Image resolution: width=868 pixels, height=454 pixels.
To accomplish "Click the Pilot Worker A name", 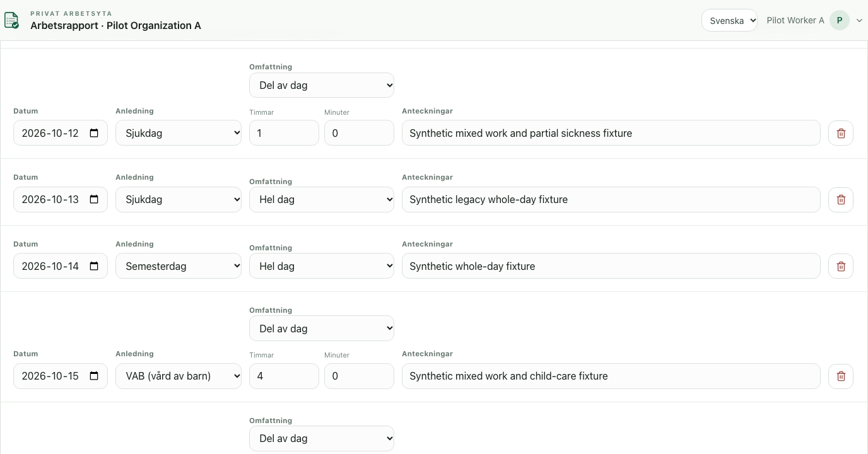I will point(795,20).
